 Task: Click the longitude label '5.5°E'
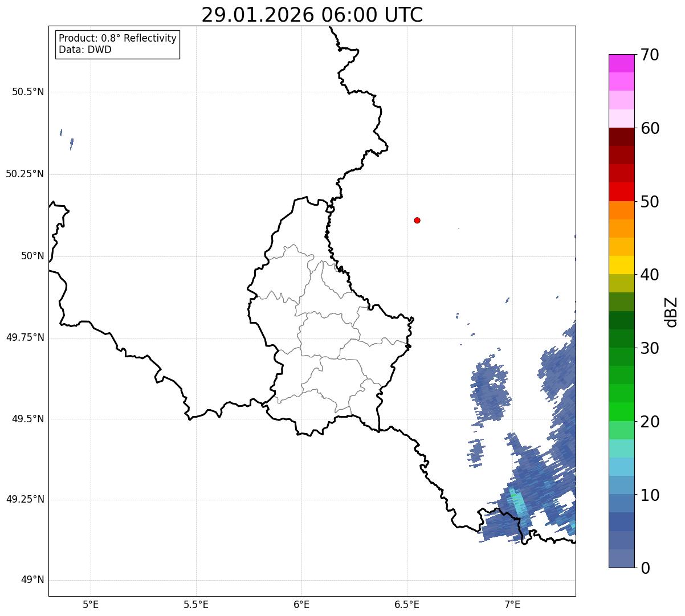[196, 604]
